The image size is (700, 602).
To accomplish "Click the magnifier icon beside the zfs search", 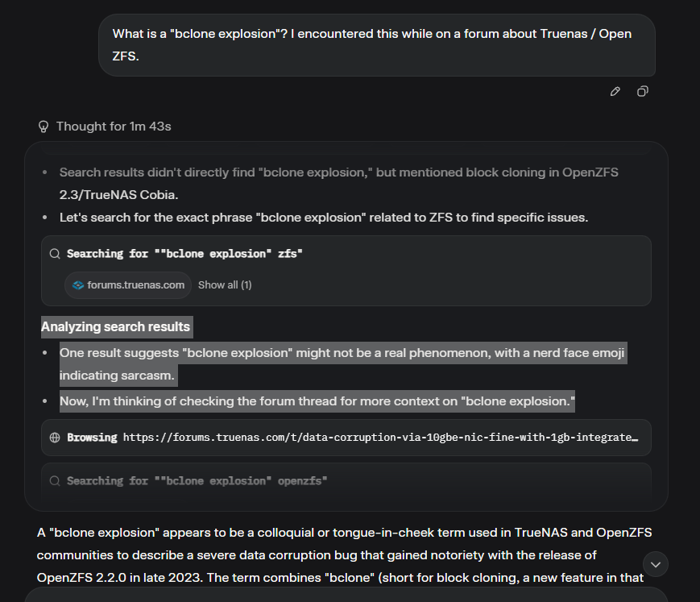I will (x=55, y=254).
